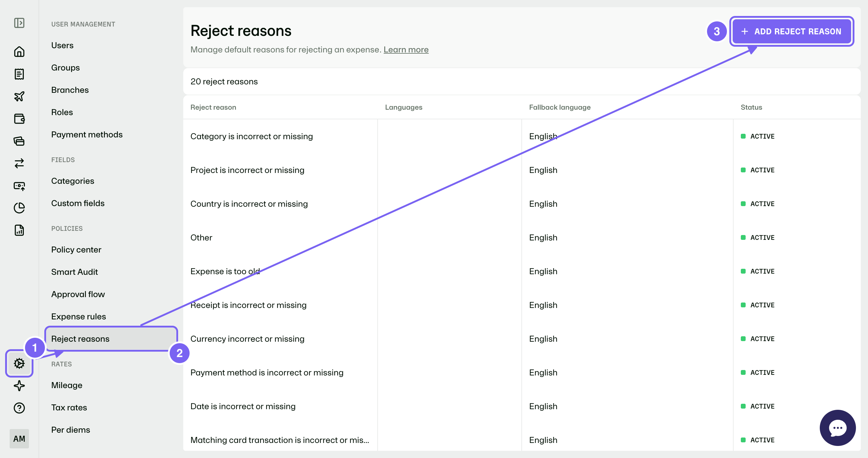The image size is (868, 458).
Task: Open the expenses receipt icon
Action: [x=19, y=74]
